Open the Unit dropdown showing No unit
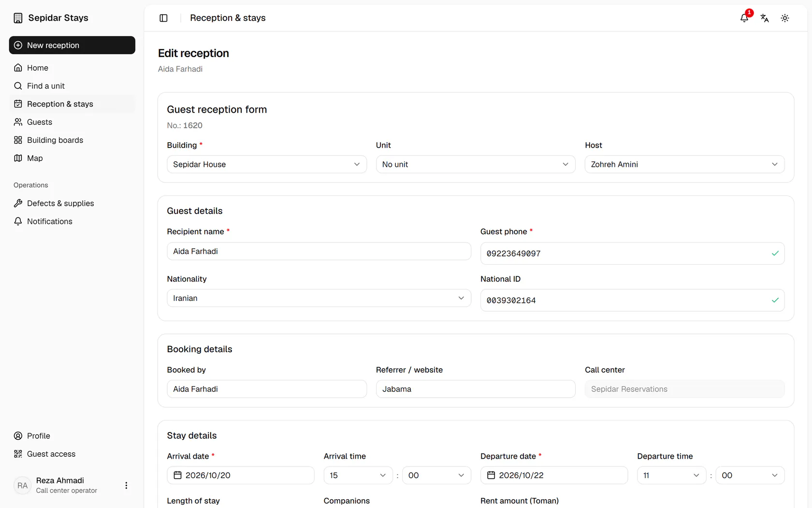 coord(476,164)
